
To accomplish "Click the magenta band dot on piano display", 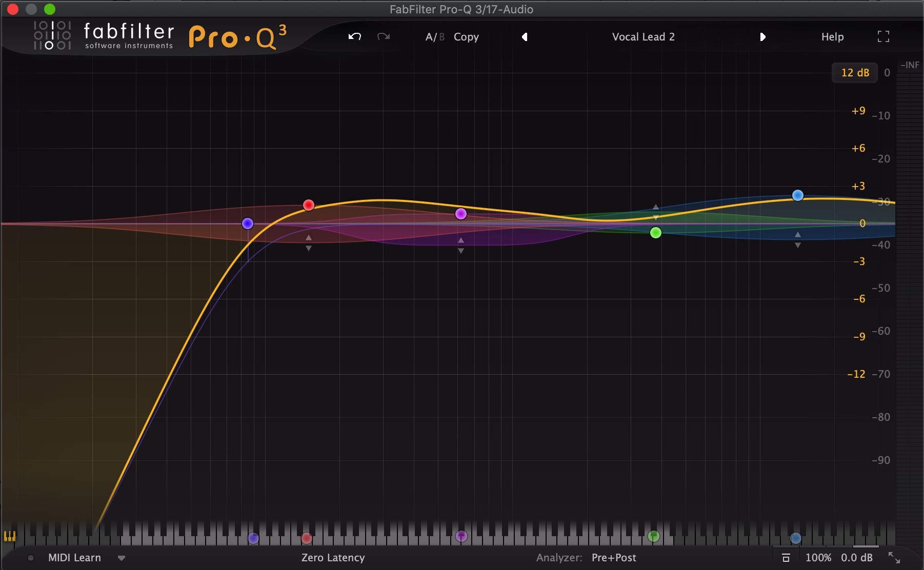I will click(x=461, y=536).
